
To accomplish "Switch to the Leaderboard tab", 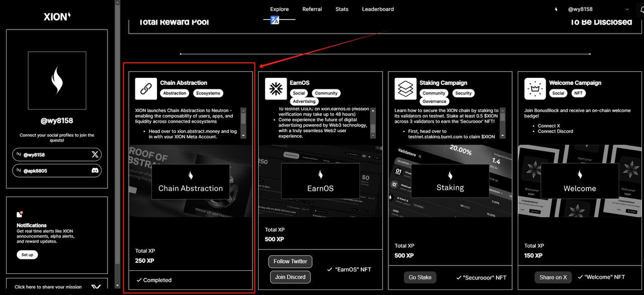I will pos(378,9).
